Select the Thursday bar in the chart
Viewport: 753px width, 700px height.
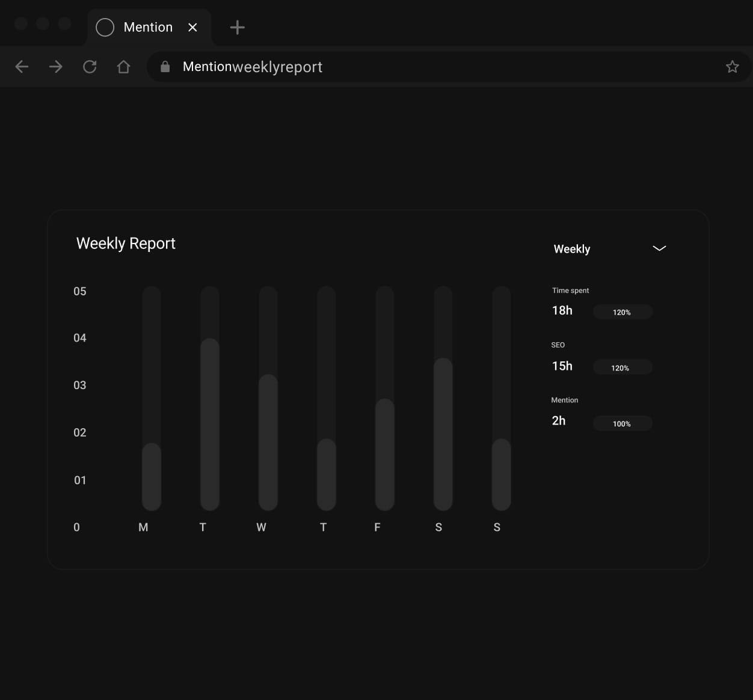point(327,474)
